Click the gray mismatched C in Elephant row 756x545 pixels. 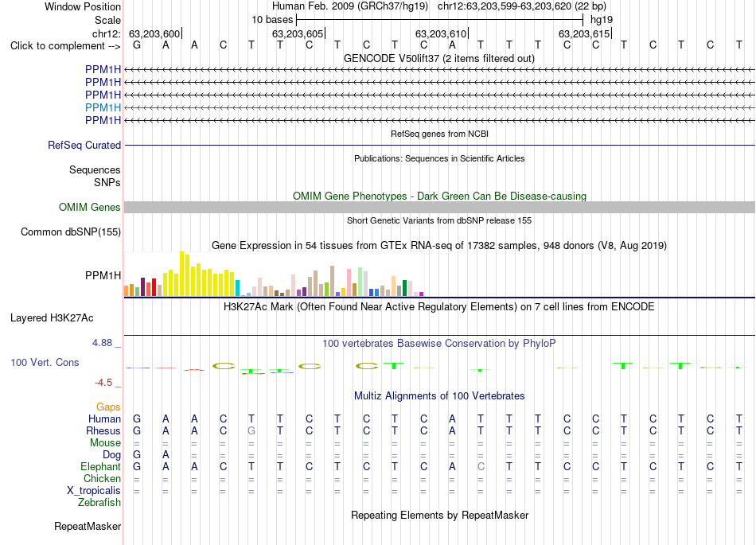pos(481,467)
